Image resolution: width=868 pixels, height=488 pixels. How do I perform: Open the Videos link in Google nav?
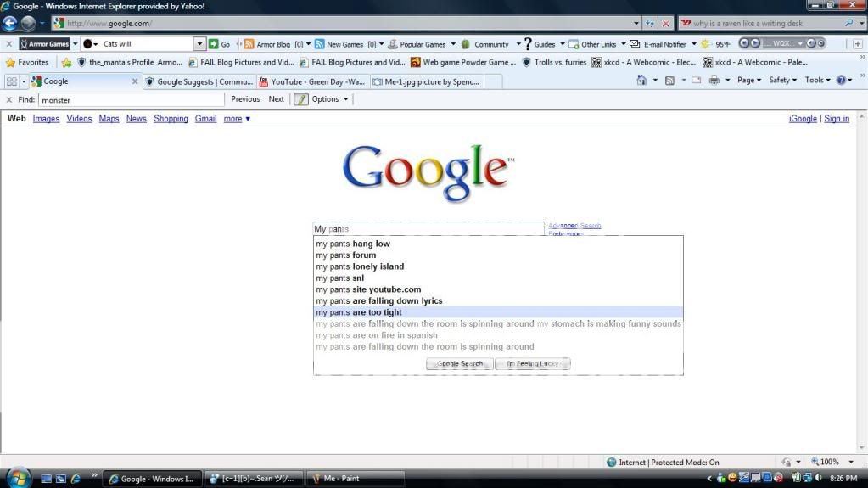click(x=79, y=119)
